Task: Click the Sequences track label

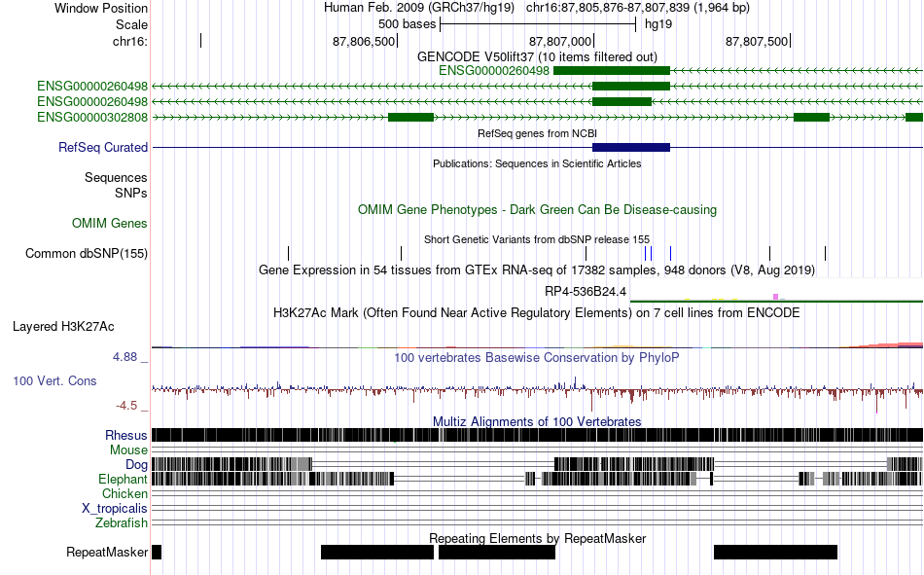Action: tap(116, 177)
